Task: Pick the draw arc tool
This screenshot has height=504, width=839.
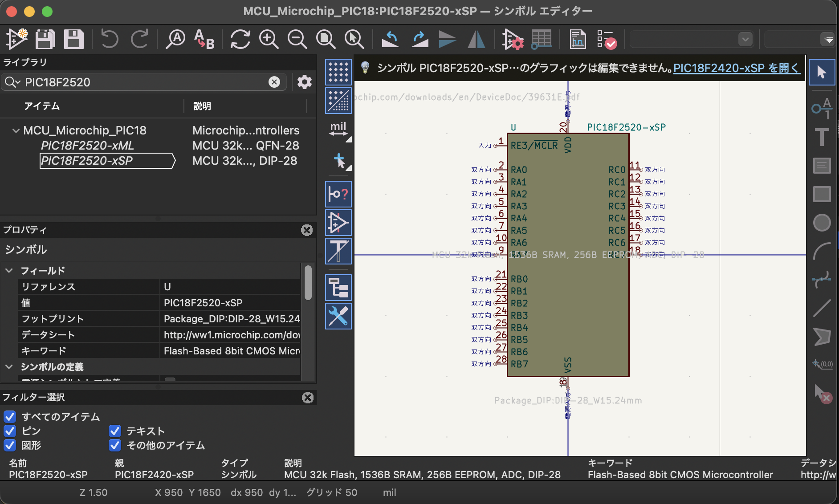Action: [x=822, y=251]
